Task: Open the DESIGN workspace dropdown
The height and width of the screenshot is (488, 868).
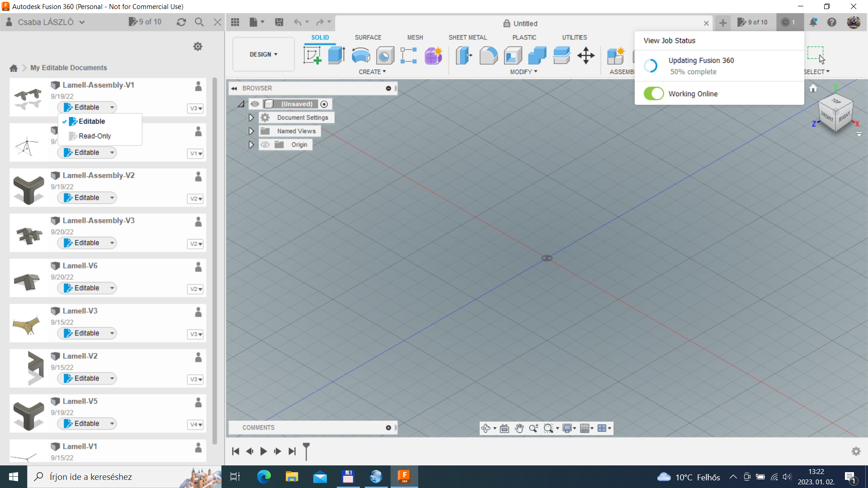Action: (264, 54)
